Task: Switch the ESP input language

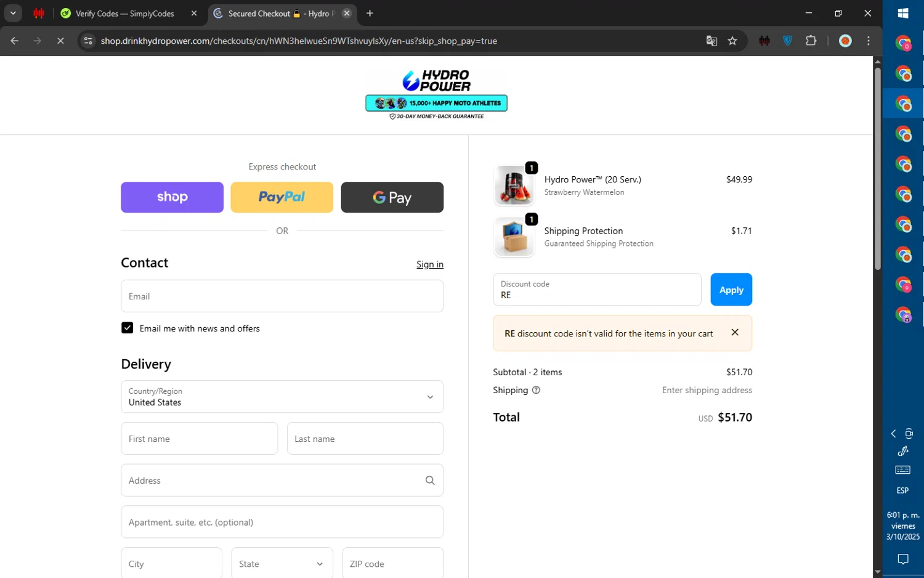Action: (902, 490)
